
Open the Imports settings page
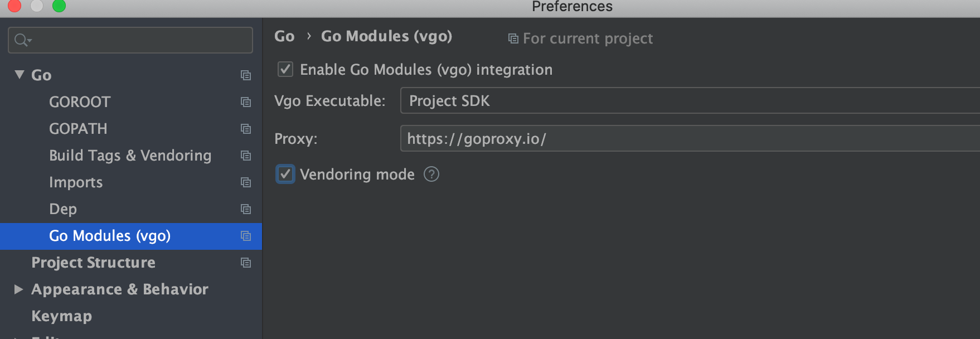coord(76,182)
